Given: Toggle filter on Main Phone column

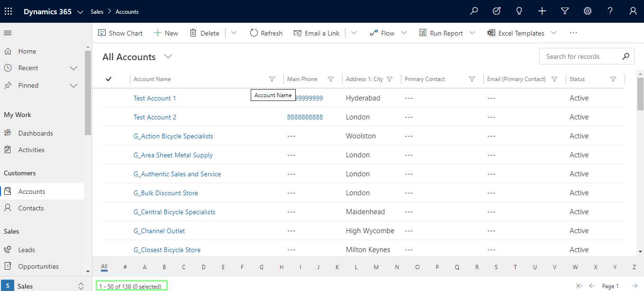Looking at the screenshot, I should tap(330, 79).
